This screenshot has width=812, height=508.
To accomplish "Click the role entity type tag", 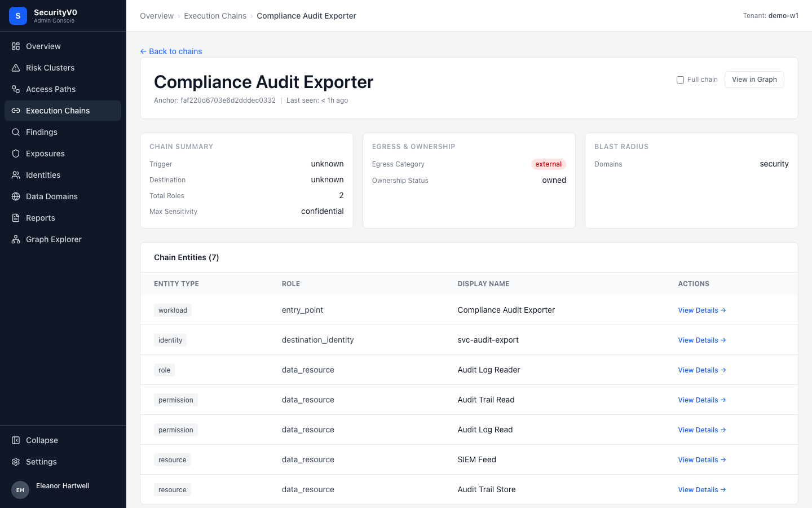I will (x=164, y=370).
